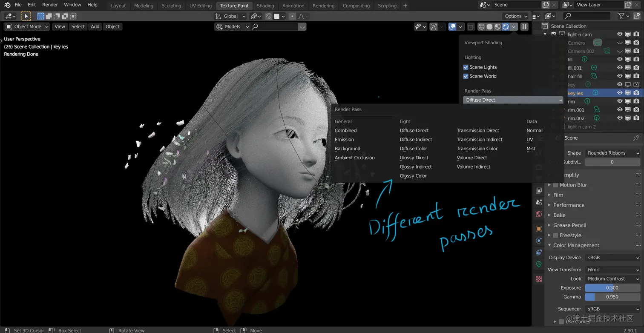
Task: Open the Render Pass dropdown showing Diffuse Direct
Action: pyautogui.click(x=513, y=100)
